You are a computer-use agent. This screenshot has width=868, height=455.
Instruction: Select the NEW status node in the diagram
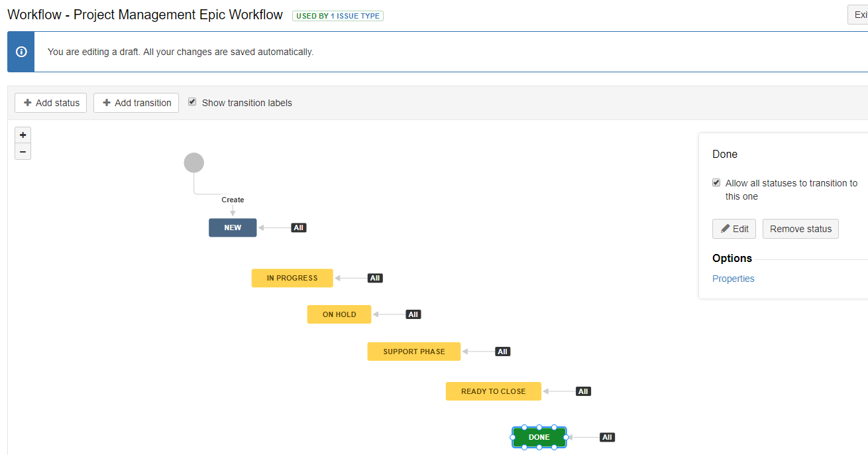233,227
